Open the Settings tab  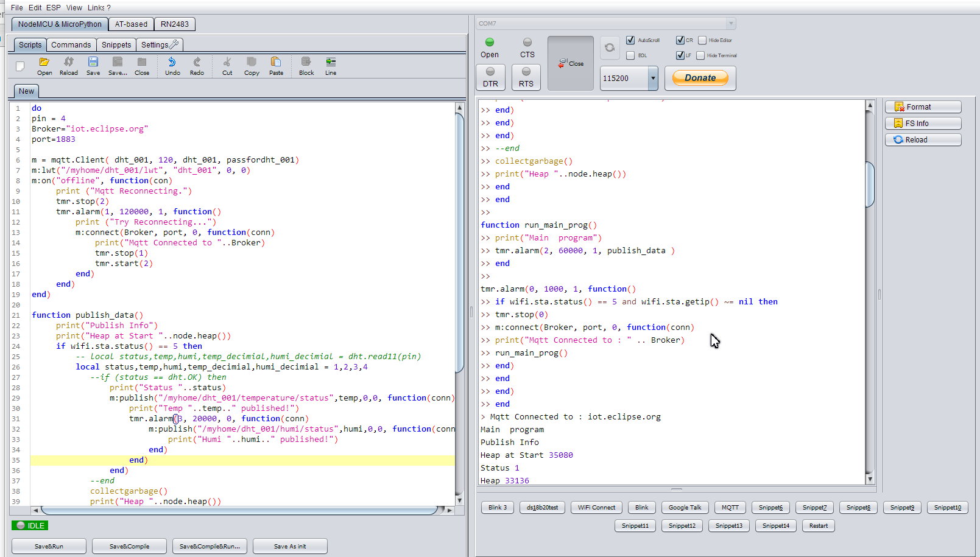[160, 45]
